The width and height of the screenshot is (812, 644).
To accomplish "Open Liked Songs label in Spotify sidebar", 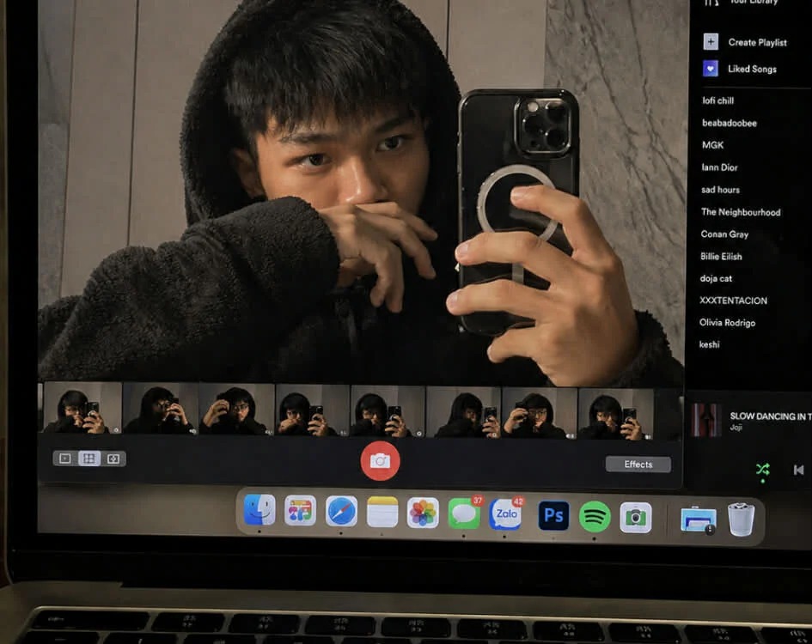I will (752, 69).
